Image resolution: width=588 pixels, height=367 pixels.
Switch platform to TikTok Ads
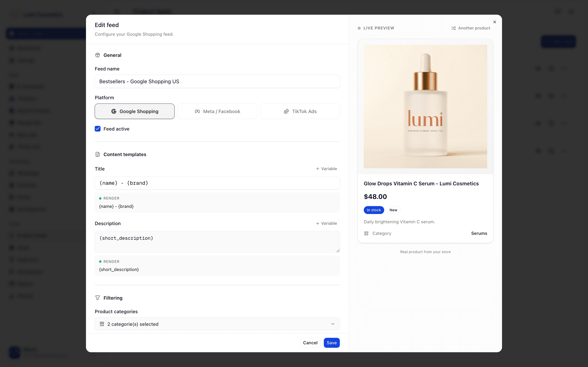pos(300,111)
